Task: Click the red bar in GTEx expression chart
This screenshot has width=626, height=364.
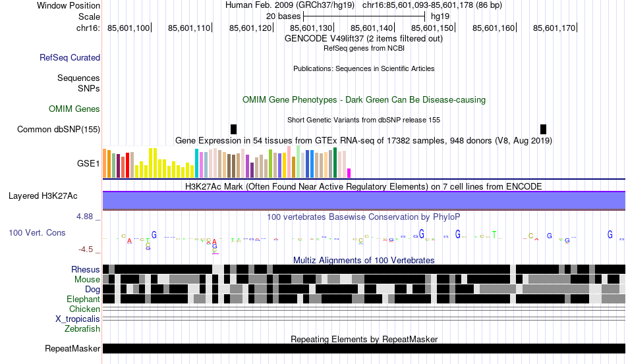Action: 127,165
